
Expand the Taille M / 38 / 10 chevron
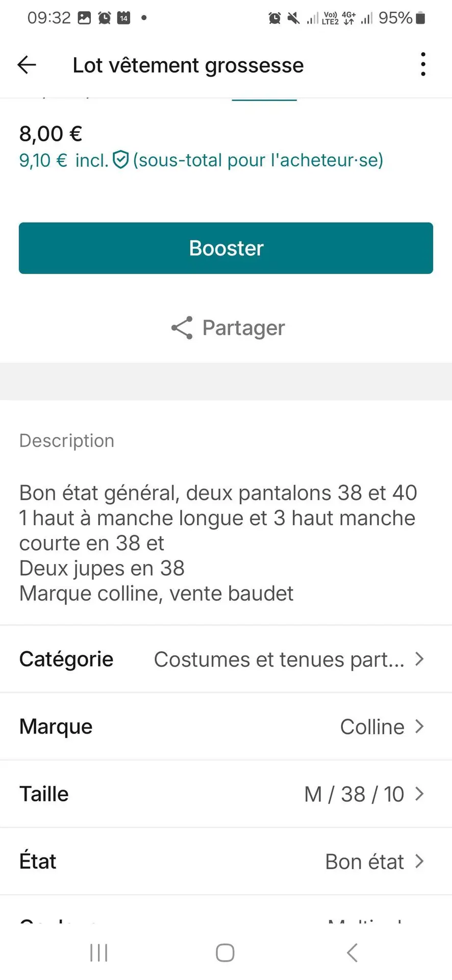click(x=419, y=794)
